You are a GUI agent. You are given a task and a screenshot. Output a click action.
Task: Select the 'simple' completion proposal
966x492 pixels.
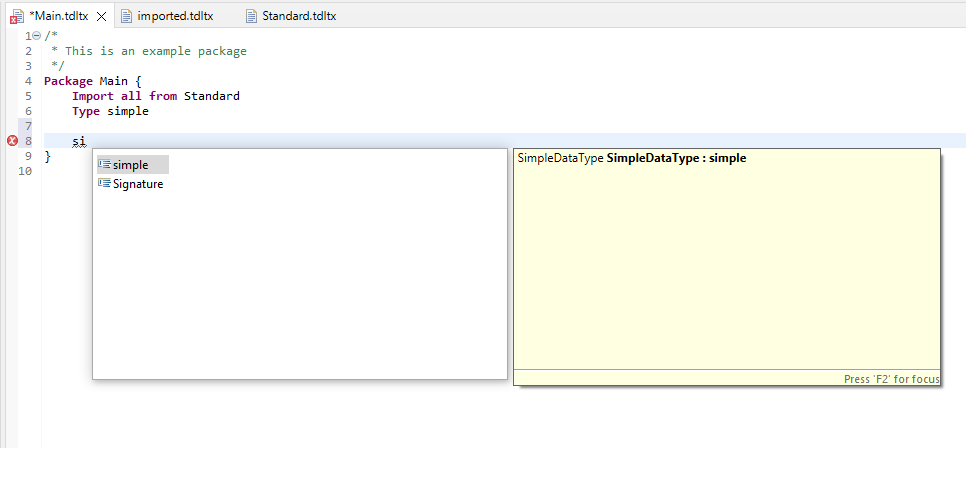(x=132, y=164)
